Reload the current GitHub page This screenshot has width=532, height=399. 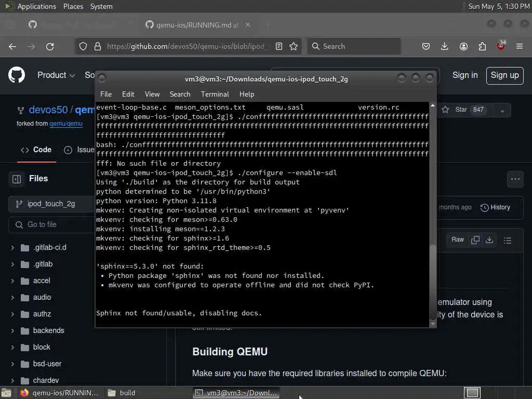[50, 46]
